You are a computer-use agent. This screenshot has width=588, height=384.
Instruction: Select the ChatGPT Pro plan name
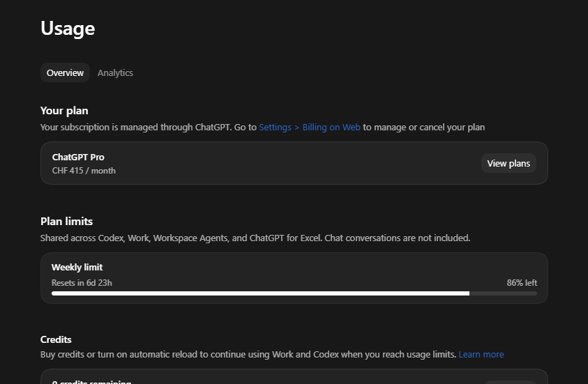pos(78,157)
